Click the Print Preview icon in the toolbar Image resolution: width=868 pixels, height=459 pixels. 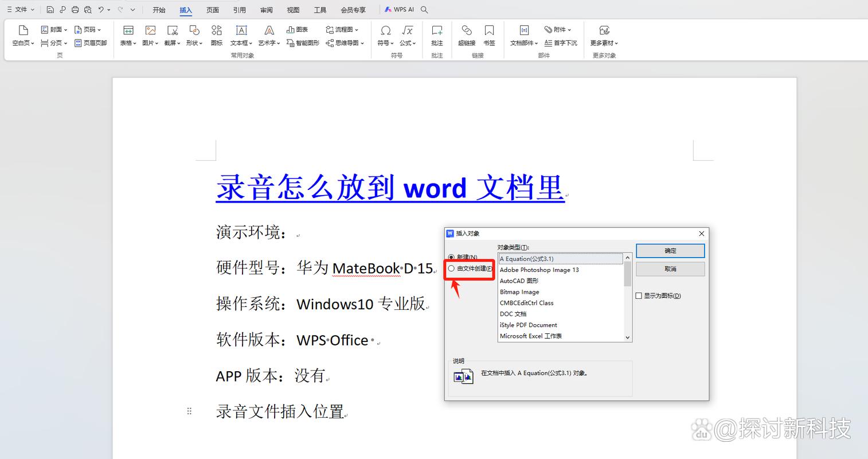click(88, 10)
